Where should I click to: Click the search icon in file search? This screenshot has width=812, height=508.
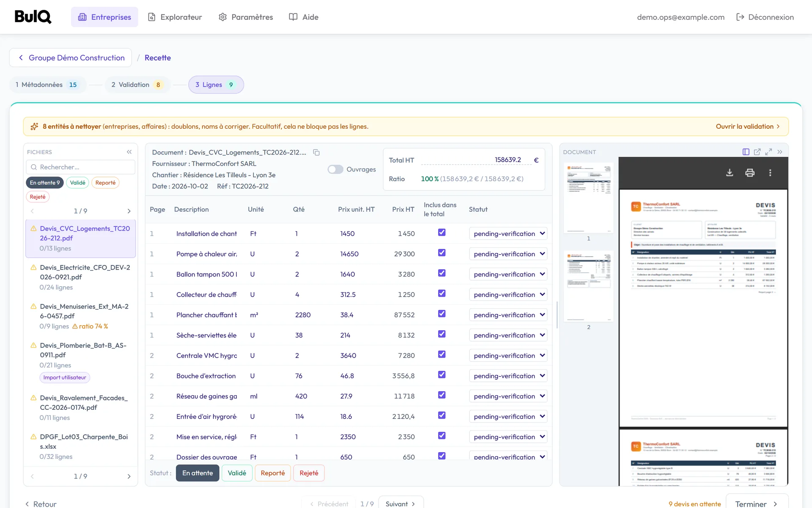[34, 167]
